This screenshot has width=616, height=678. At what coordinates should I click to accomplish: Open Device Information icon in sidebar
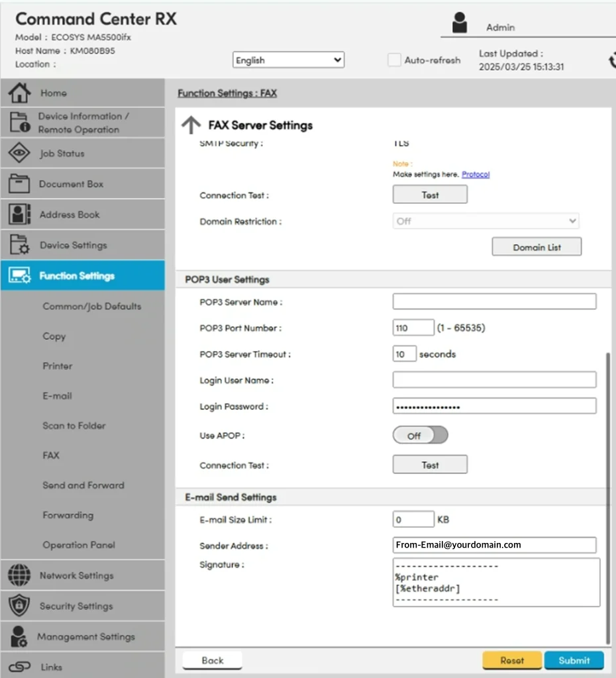tap(19, 123)
